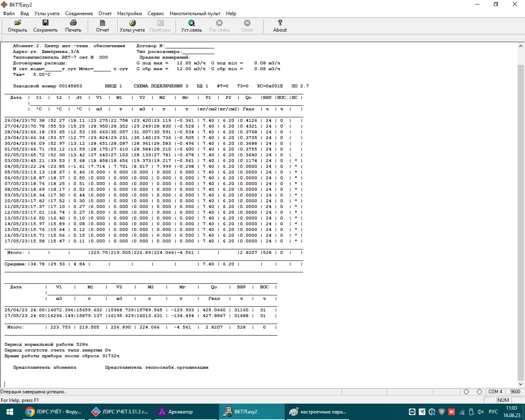Switch to Архиватор taskbar application
Image resolution: width=525 pixels, height=420 pixels.
(x=176, y=412)
